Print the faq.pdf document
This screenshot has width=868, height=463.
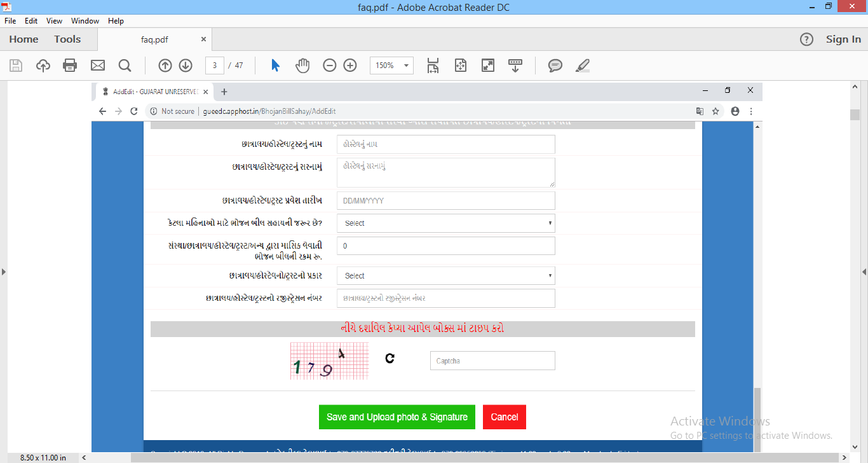[71, 65]
